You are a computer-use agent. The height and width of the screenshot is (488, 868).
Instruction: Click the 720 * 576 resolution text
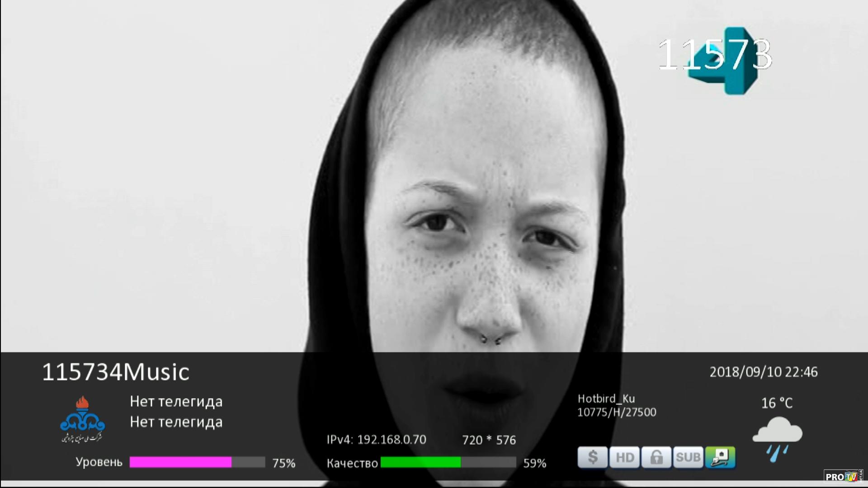(489, 440)
